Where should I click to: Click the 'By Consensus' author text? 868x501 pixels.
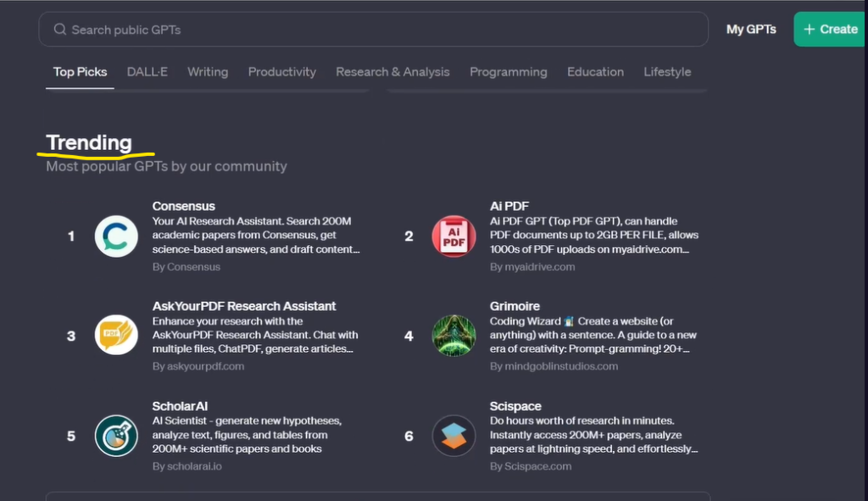tap(186, 267)
